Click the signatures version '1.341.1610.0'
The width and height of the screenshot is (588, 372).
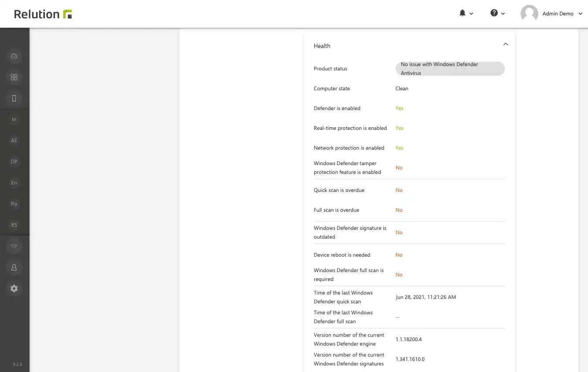click(410, 359)
